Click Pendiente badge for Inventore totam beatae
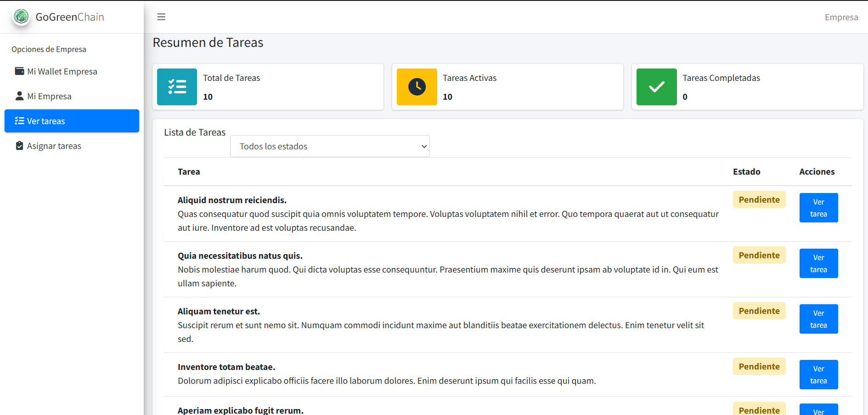Screen dimensions: 868x415 (x=759, y=366)
